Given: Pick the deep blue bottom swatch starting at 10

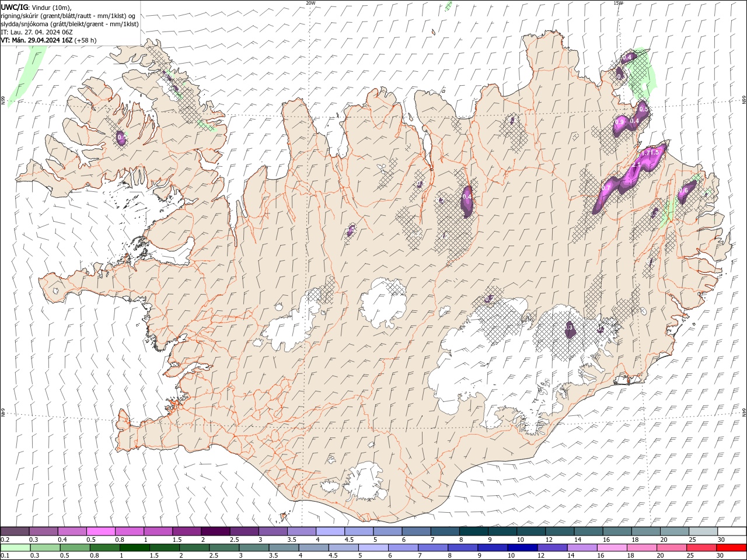Looking at the screenshot, I should pos(522,548).
